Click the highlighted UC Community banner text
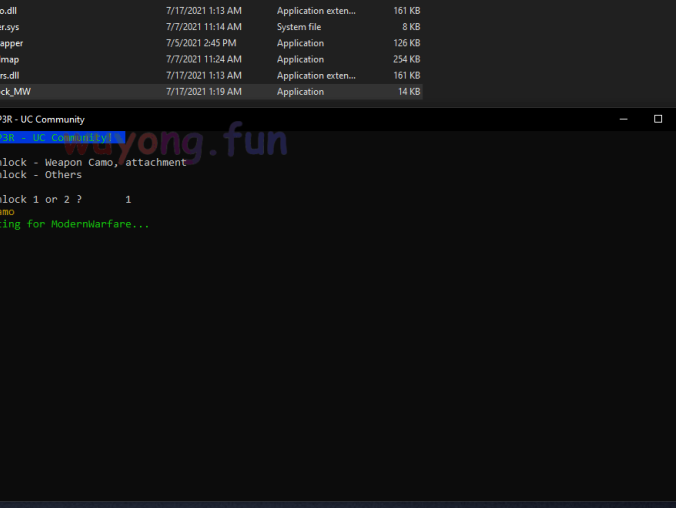 pyautogui.click(x=60, y=138)
